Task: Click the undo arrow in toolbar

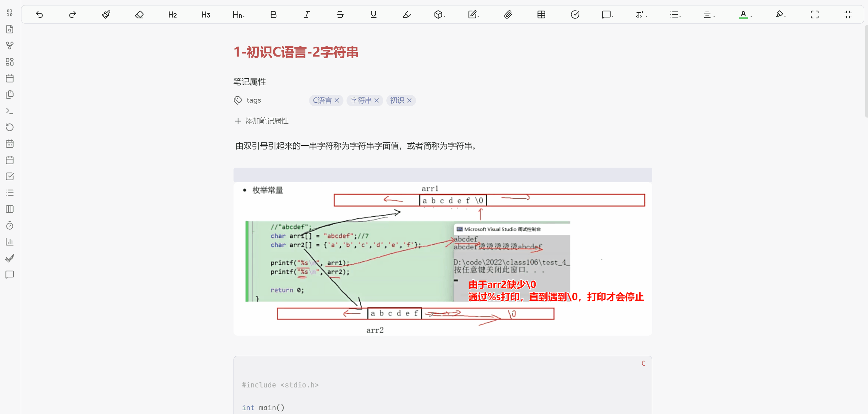Action: [39, 15]
